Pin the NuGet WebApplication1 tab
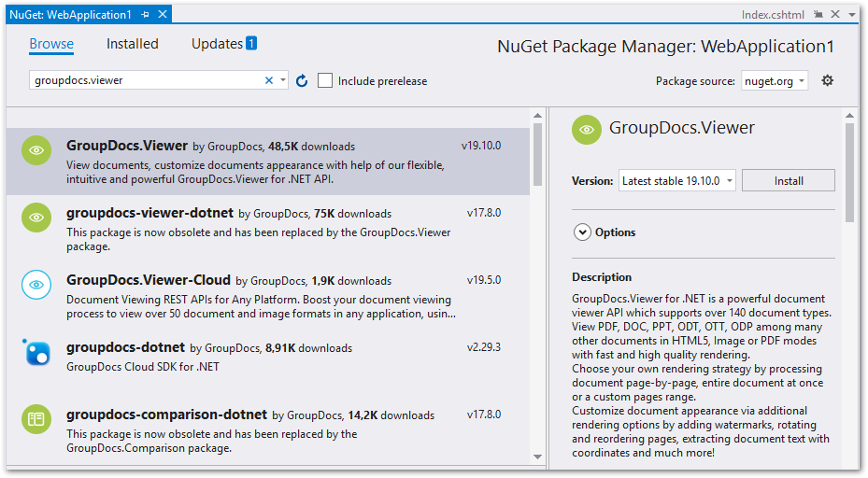This screenshot has width=868, height=478. point(145,16)
